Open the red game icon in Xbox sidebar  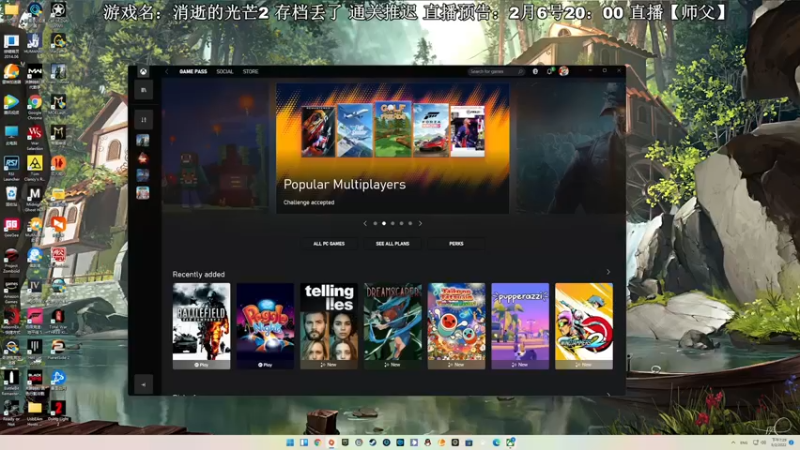143,158
